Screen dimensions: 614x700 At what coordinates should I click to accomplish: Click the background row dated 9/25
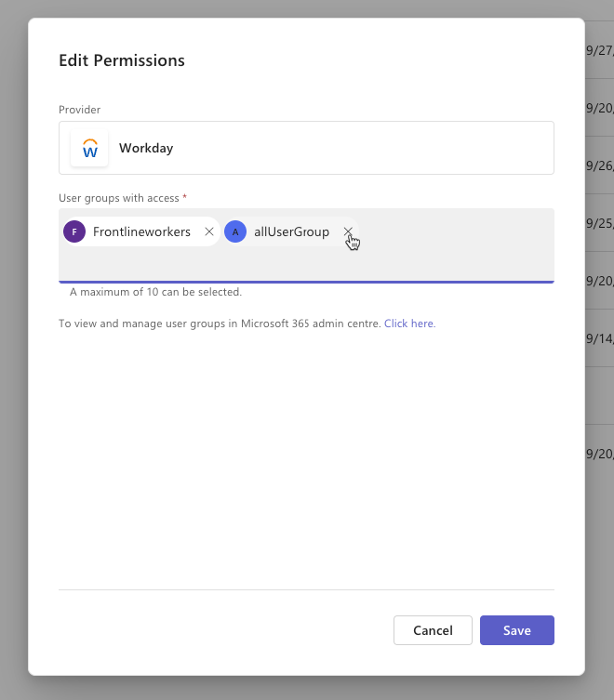(x=599, y=223)
